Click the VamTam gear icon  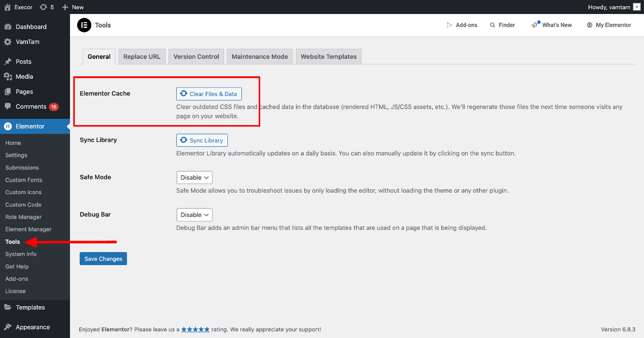8,42
